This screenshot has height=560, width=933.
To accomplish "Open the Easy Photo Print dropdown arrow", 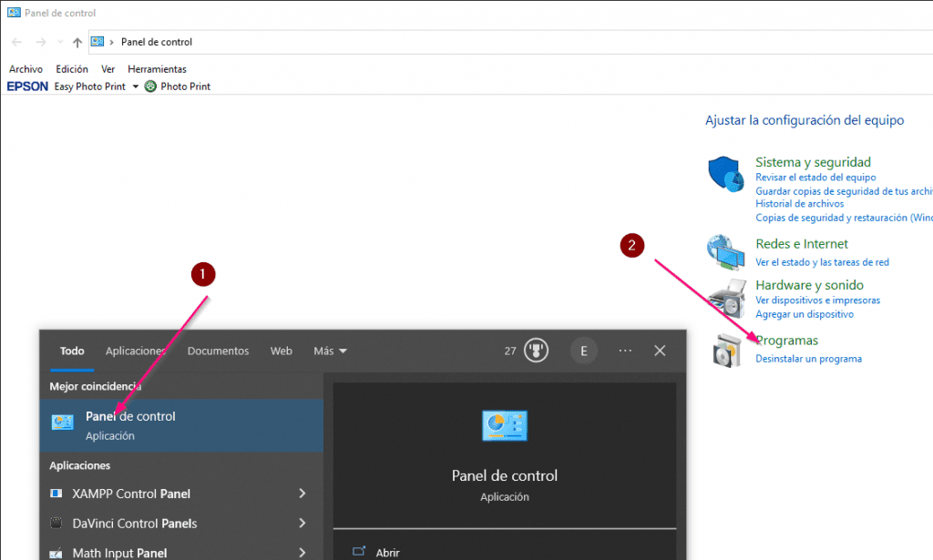I will 136,87.
